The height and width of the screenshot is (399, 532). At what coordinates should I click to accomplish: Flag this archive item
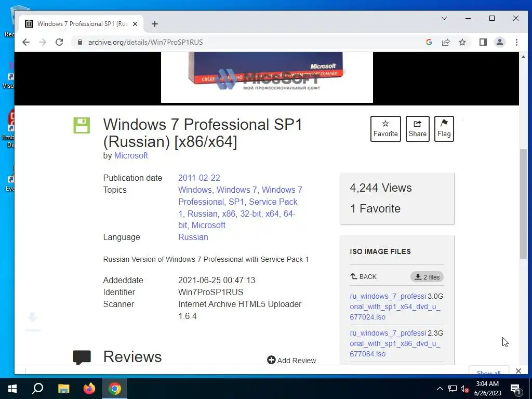tap(444, 129)
